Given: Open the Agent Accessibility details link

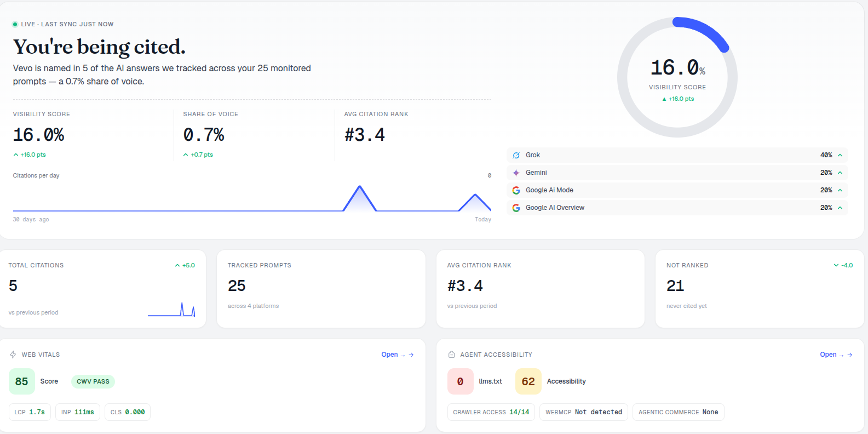Looking at the screenshot, I should 836,355.
